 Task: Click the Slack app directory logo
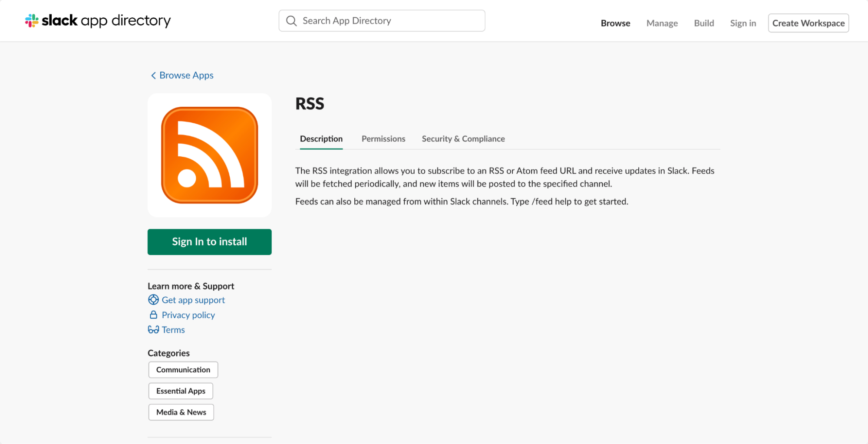point(98,20)
